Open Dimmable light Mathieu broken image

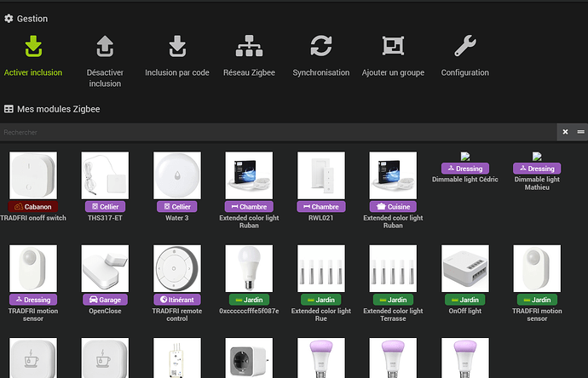point(537,156)
